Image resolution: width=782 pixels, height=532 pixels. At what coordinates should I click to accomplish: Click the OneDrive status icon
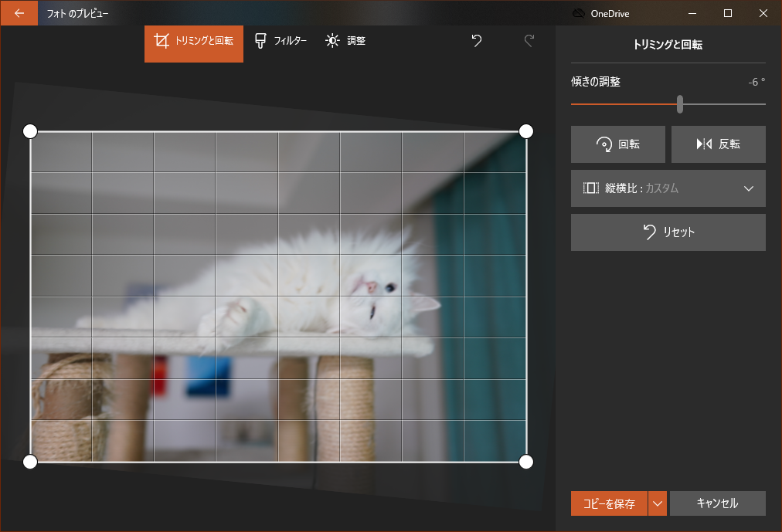pos(579,13)
